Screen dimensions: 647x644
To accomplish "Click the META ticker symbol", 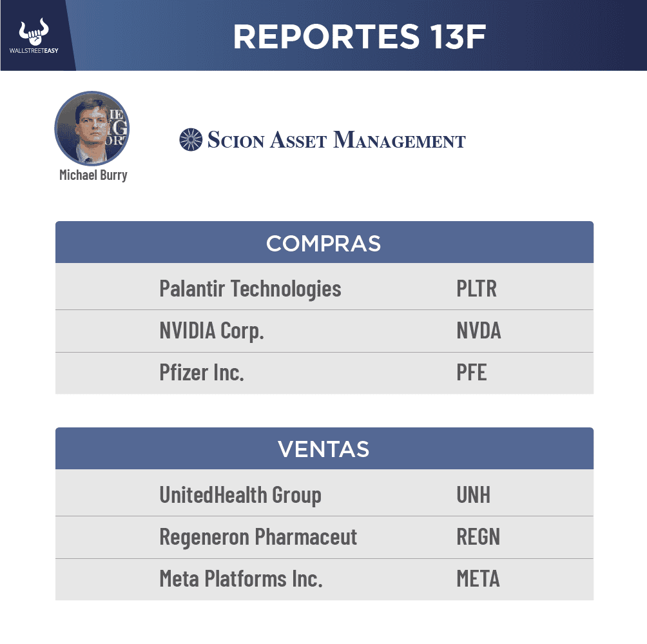I will (478, 579).
